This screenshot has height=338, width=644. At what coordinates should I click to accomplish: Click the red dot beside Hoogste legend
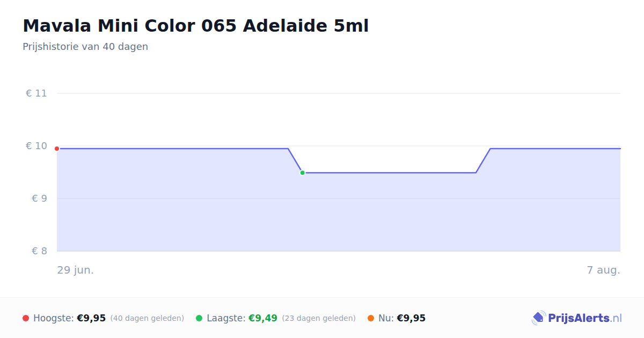26,318
